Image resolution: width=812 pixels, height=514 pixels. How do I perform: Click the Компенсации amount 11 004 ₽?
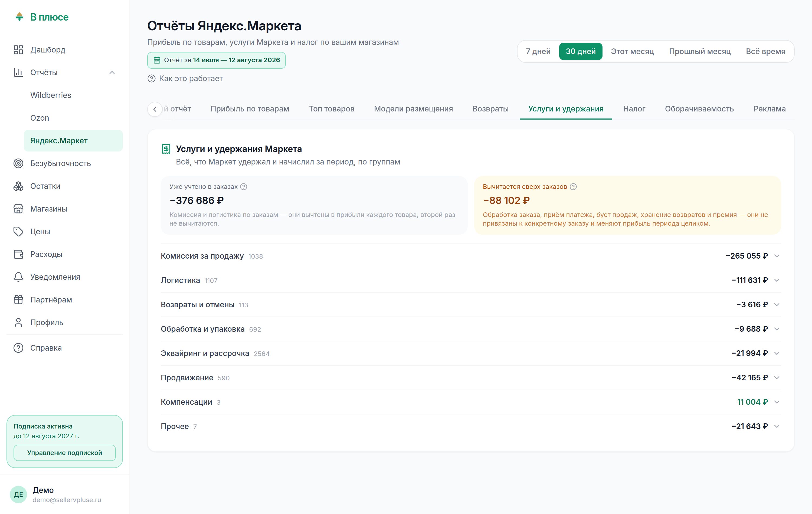752,402
